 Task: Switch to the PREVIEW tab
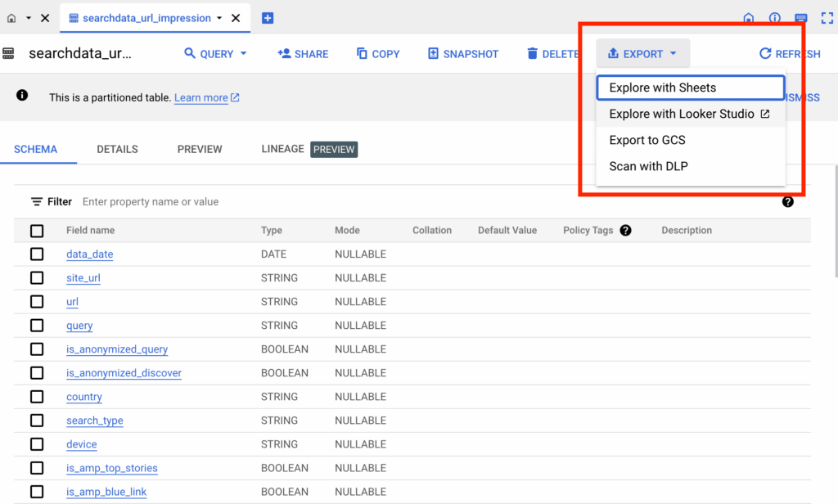[x=200, y=149]
